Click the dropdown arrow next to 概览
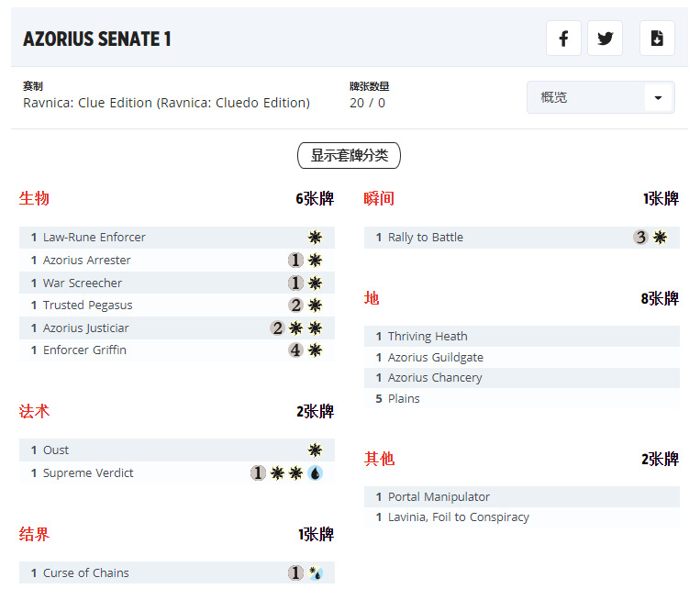The height and width of the screenshot is (600, 700). click(x=658, y=97)
